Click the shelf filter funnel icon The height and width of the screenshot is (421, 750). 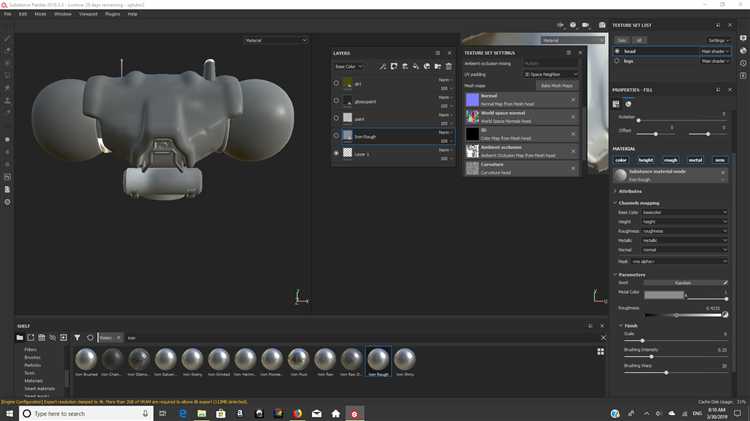tap(77, 338)
